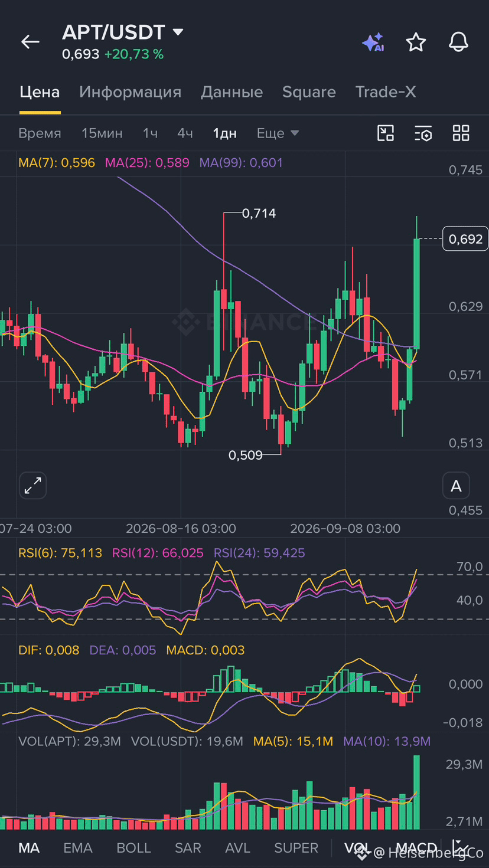Viewport: 489px width, 868px height.
Task: Open price alert bell icon
Action: (458, 42)
